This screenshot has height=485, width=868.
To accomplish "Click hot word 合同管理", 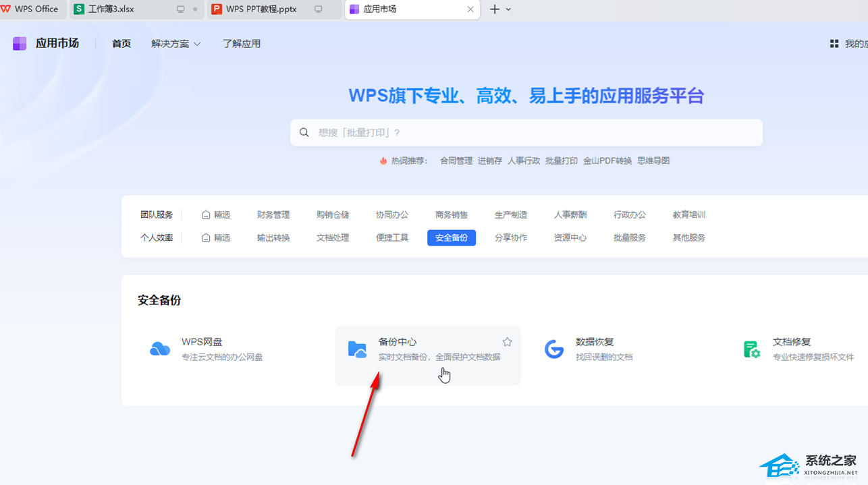I will point(456,161).
